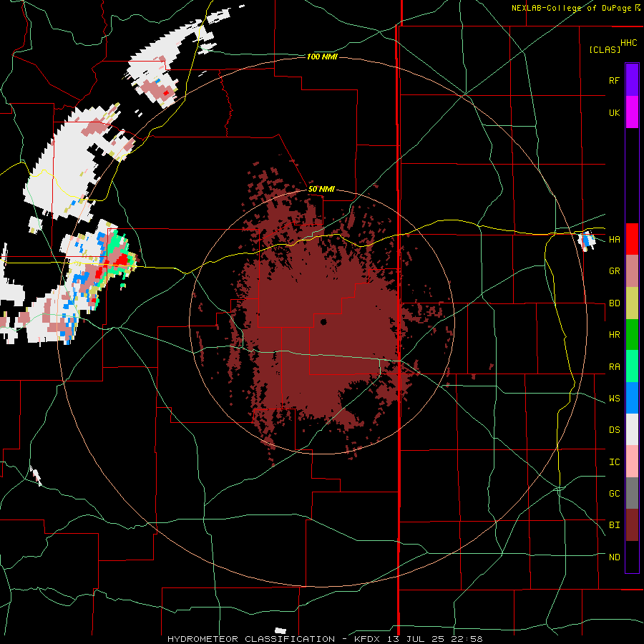Click the BD legend label
Image resolution: width=644 pixels, height=644 pixels.
(x=614, y=303)
